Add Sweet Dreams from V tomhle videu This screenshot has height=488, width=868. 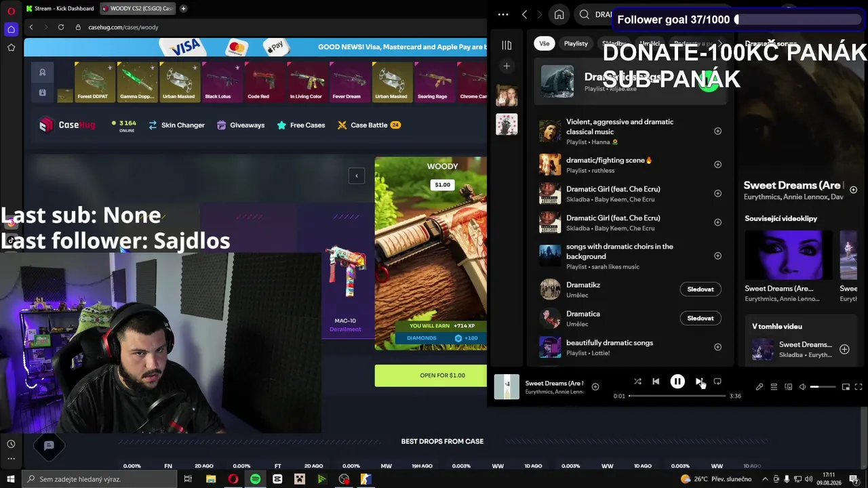point(844,350)
